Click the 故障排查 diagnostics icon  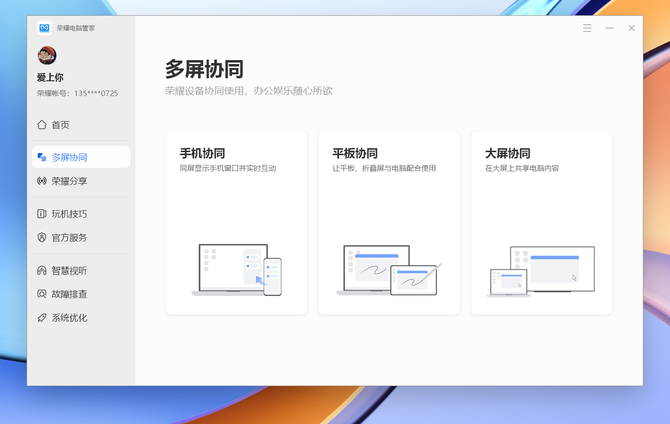coord(42,294)
